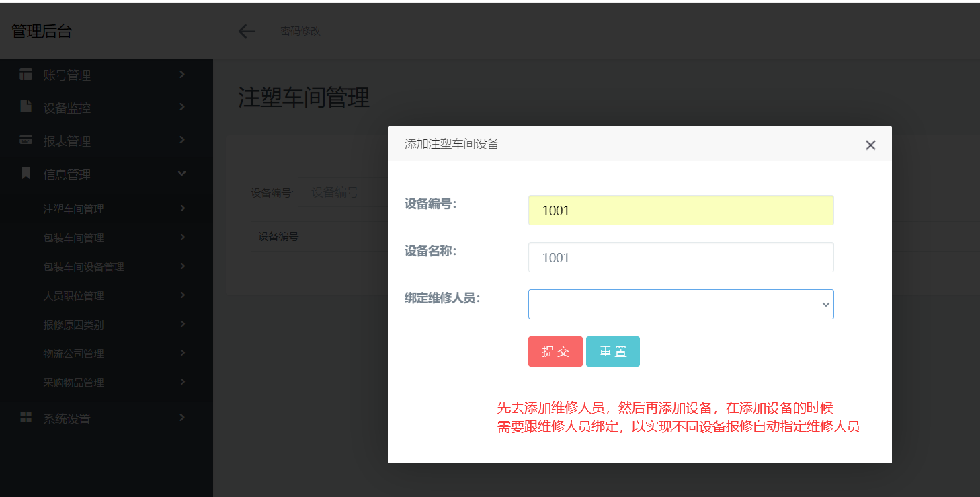
Task: Select 人员职位管理 in the sidebar
Action: click(x=74, y=296)
